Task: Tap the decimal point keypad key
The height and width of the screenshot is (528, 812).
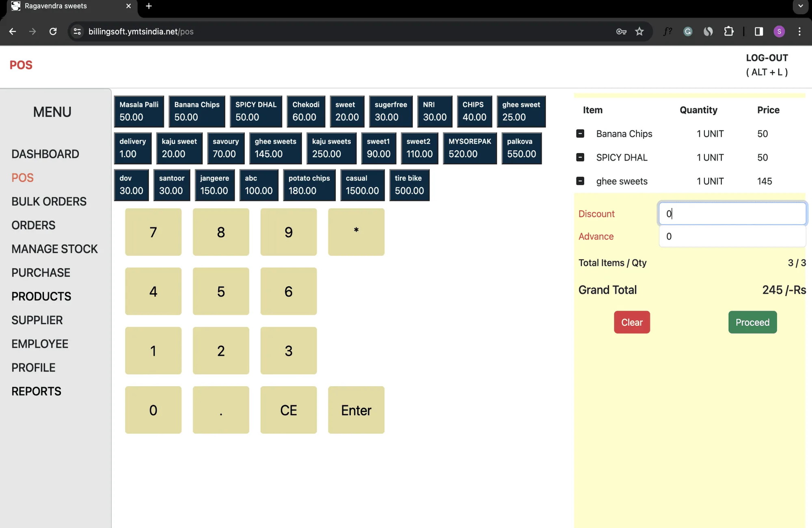Action: click(221, 410)
